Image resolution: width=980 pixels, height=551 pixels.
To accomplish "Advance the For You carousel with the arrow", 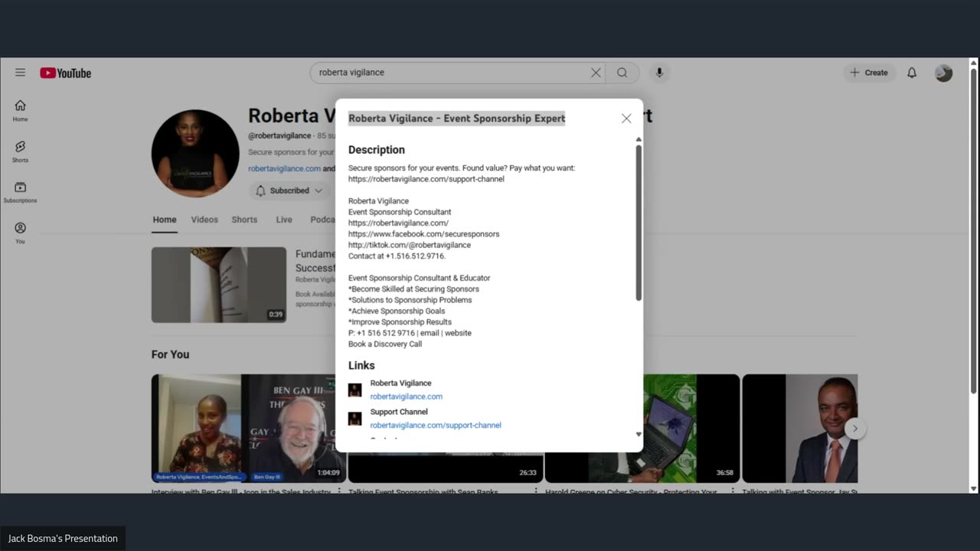I will click(855, 429).
